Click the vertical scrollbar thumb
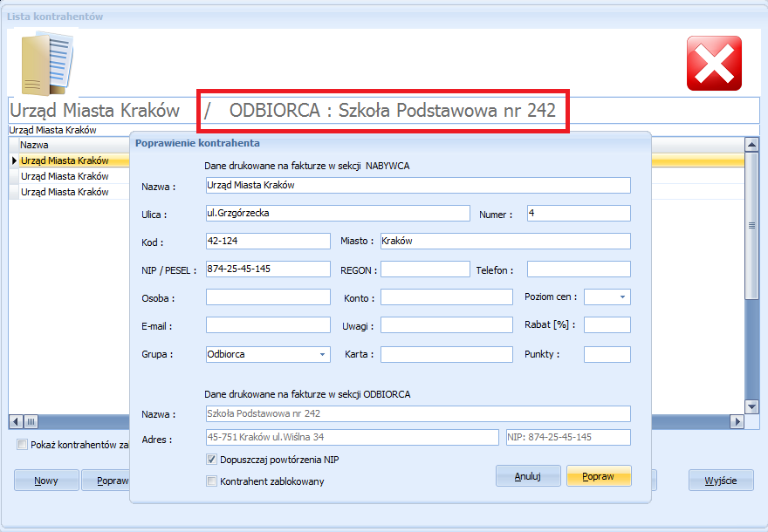The image size is (768, 532). pos(751,226)
